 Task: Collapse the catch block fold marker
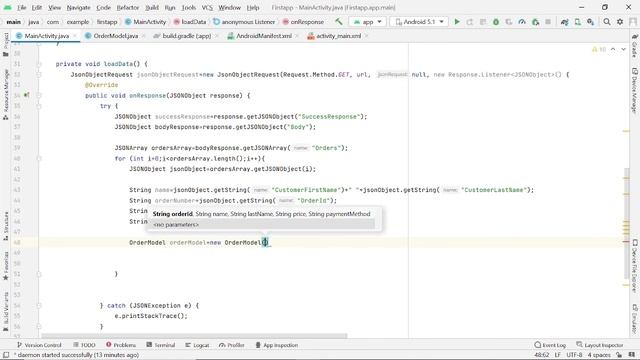[39, 305]
